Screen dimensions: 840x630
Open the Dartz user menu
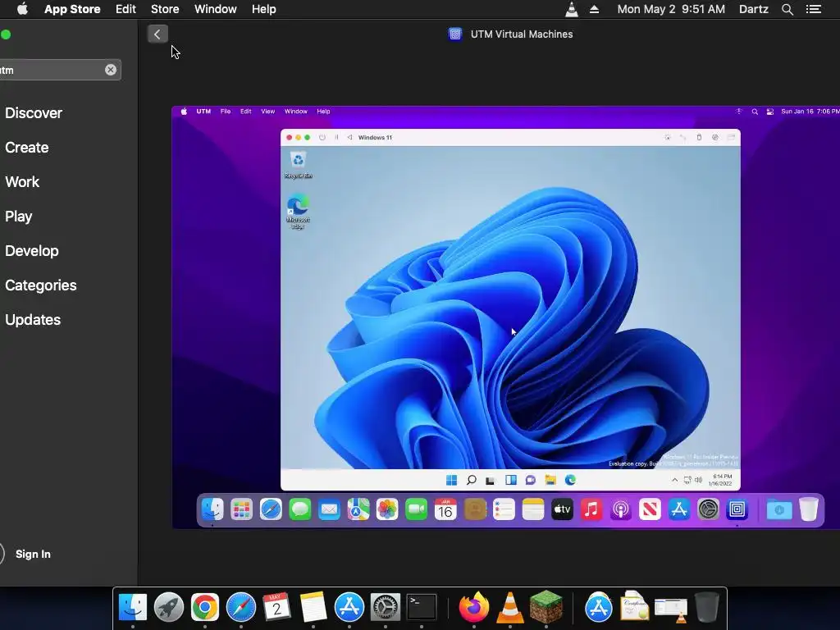point(753,9)
